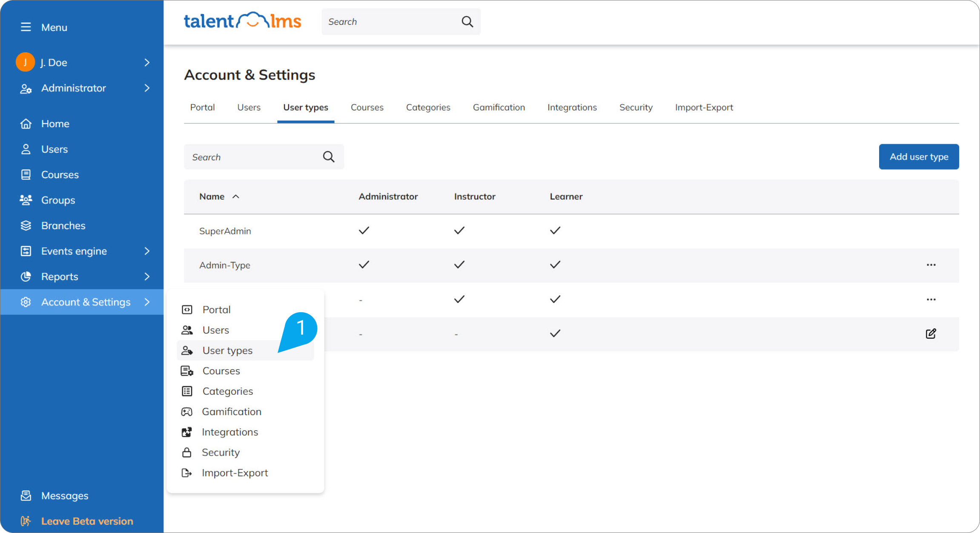Expand the Account & Settings chevron
The image size is (980, 533).
pyautogui.click(x=147, y=302)
